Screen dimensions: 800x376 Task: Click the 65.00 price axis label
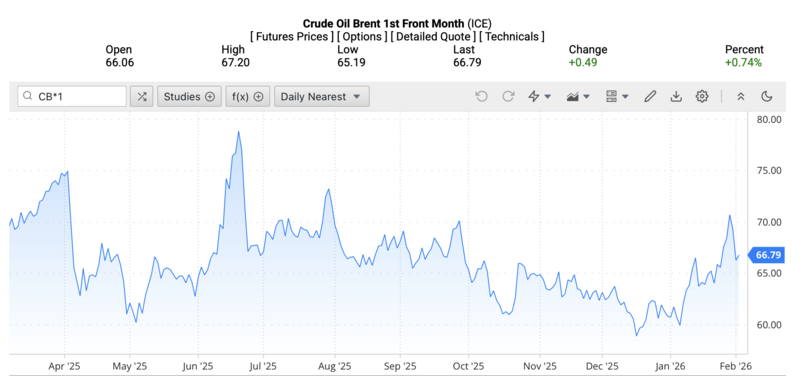click(768, 273)
